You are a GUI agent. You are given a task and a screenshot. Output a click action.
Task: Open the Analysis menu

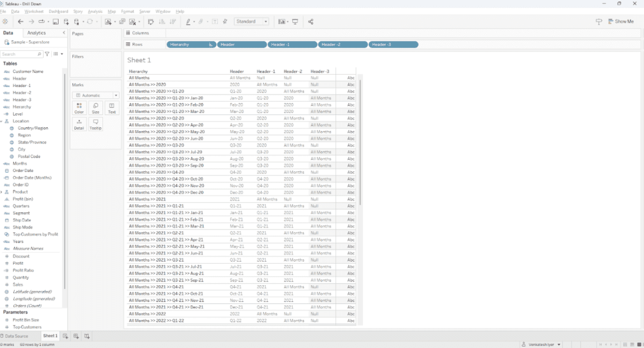coord(95,11)
